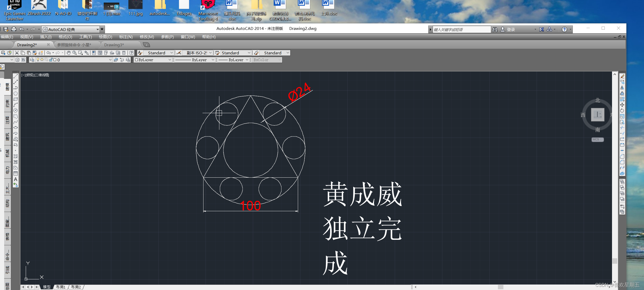Select the Rectangle draw tool
Image resolution: width=644 pixels, height=290 pixels.
pyautogui.click(x=16, y=99)
